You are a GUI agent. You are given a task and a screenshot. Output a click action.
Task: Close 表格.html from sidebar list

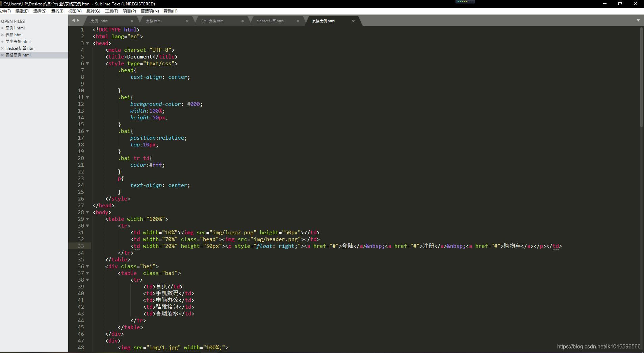point(2,35)
